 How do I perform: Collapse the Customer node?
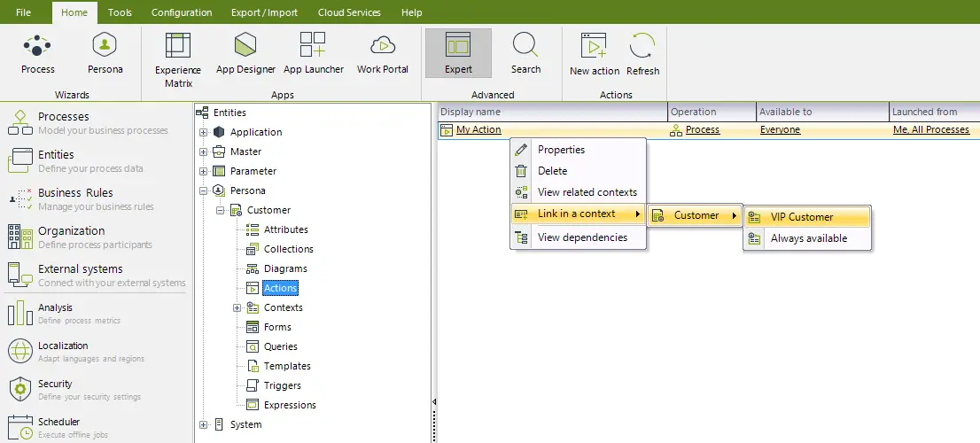pos(220,211)
